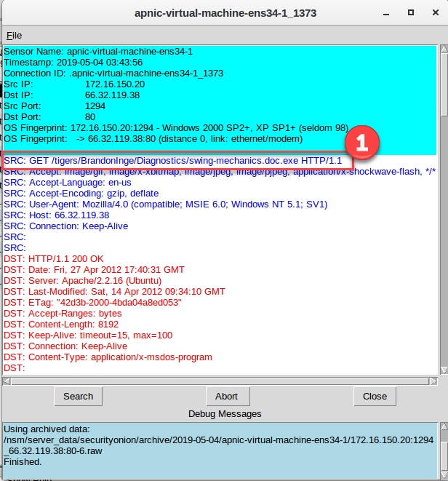
Task: Click the window title apnic-virtual-machine-ens34-1_1373
Action: (225, 13)
